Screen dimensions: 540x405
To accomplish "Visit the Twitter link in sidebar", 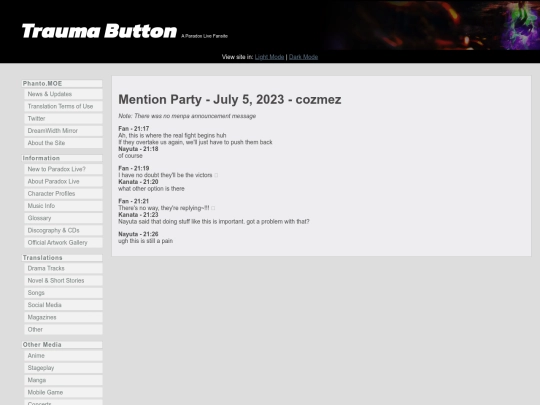I will tap(63, 118).
